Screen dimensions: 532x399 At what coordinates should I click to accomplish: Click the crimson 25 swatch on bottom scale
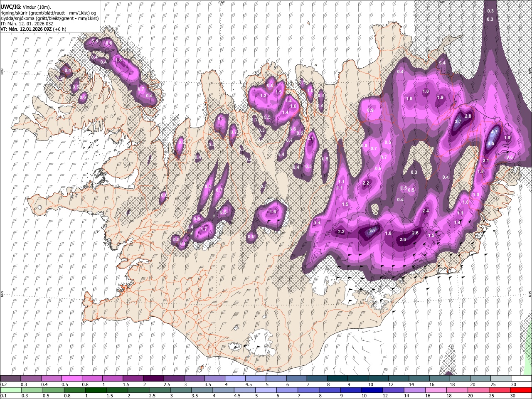[500, 390]
